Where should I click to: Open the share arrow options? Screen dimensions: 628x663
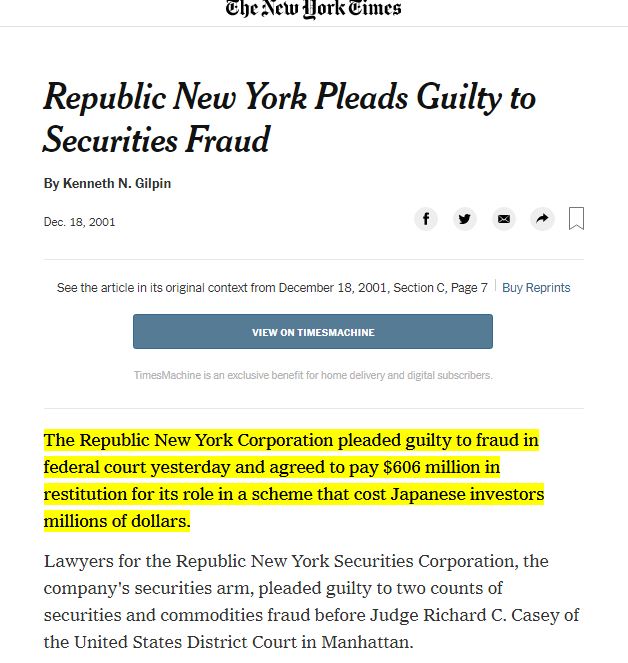point(542,219)
